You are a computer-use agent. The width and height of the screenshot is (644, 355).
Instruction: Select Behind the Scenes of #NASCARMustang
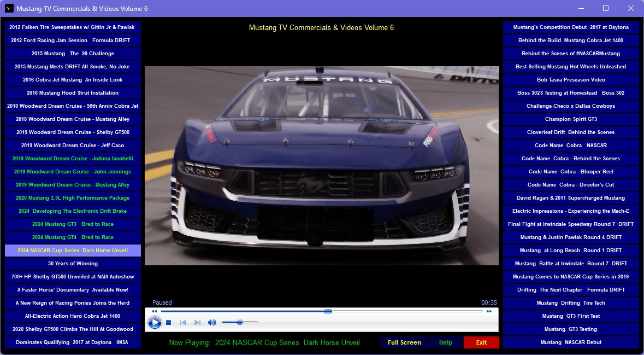[571, 54]
